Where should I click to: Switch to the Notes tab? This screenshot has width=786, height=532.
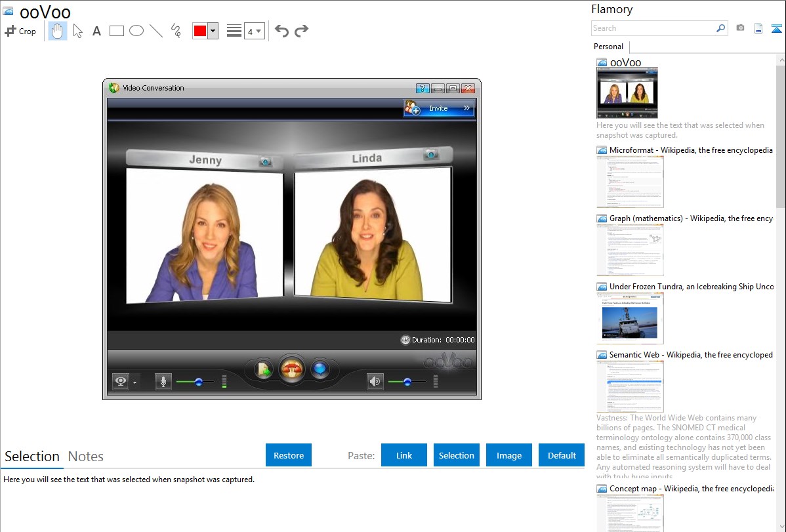(x=86, y=457)
